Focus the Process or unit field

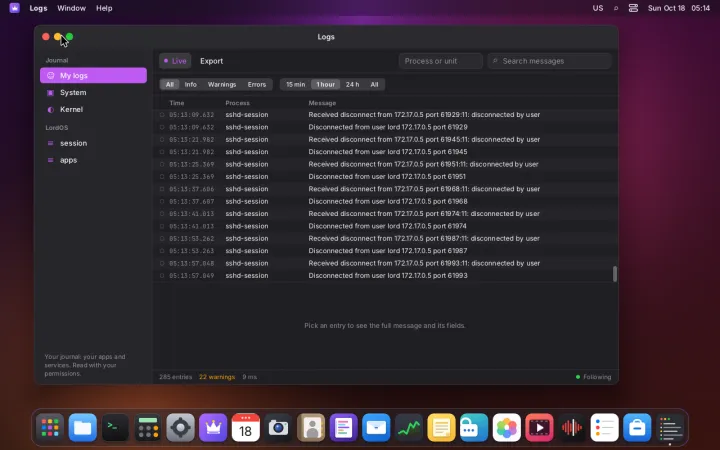pyautogui.click(x=440, y=61)
